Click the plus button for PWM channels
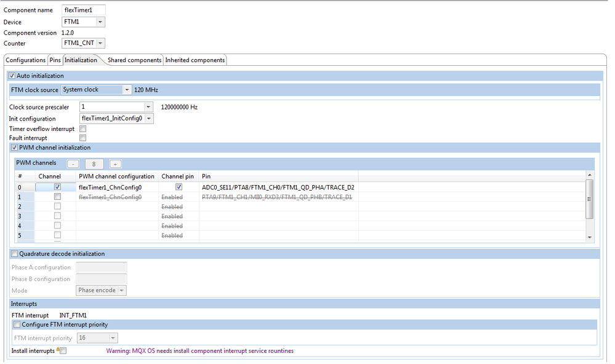The height and width of the screenshot is (364, 615). (x=115, y=164)
